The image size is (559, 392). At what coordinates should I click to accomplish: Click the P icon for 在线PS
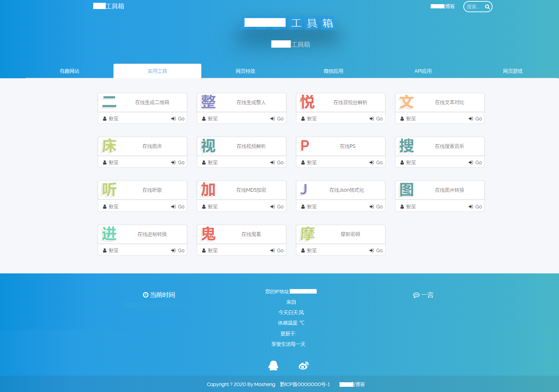click(305, 146)
